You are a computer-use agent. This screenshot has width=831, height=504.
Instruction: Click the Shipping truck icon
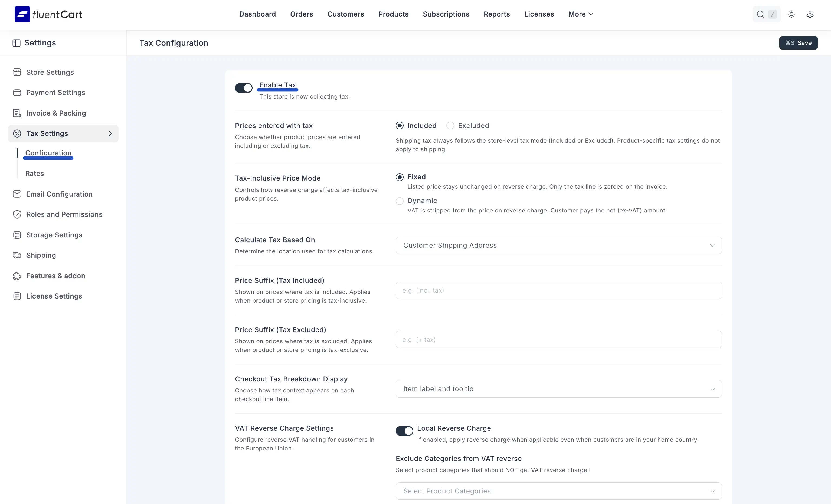click(17, 255)
